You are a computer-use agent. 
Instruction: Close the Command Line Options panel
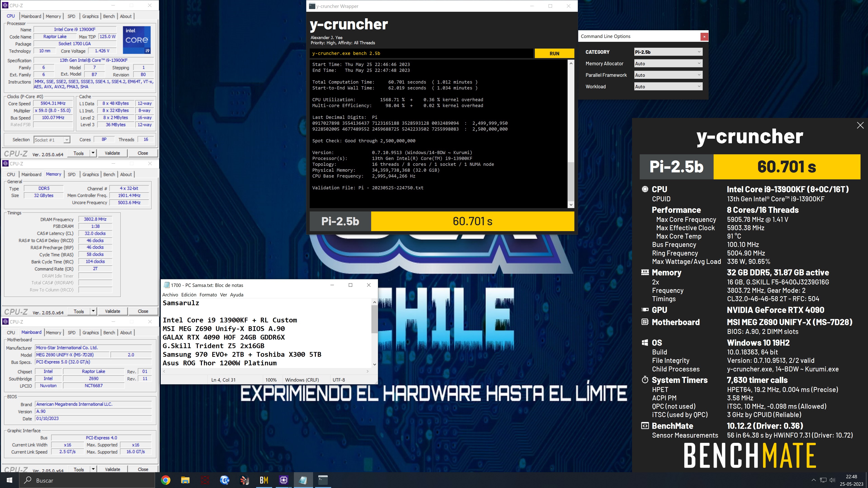(x=704, y=36)
